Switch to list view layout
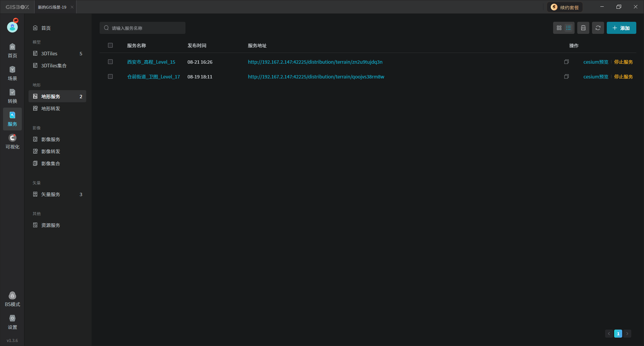 point(569,28)
